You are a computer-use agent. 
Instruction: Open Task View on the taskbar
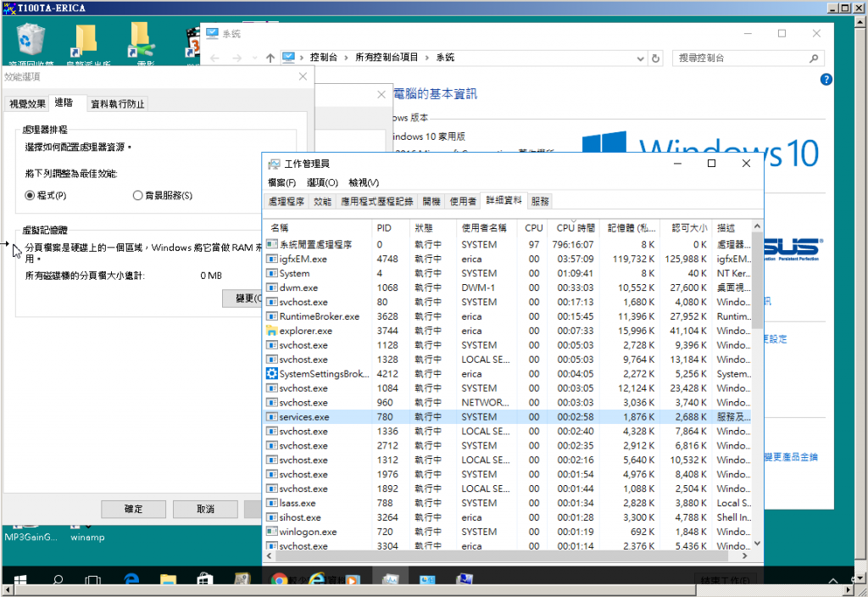coord(93,580)
